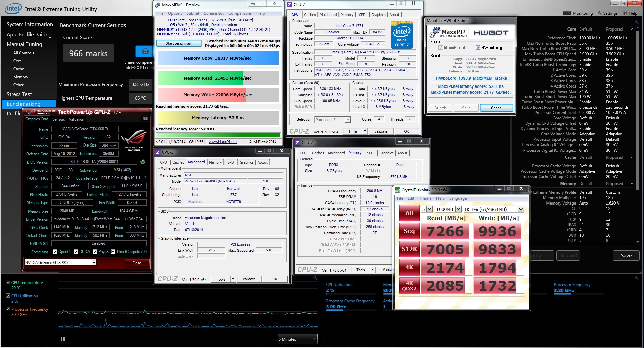
Task: Click the 966 marks score box
Action: click(89, 53)
